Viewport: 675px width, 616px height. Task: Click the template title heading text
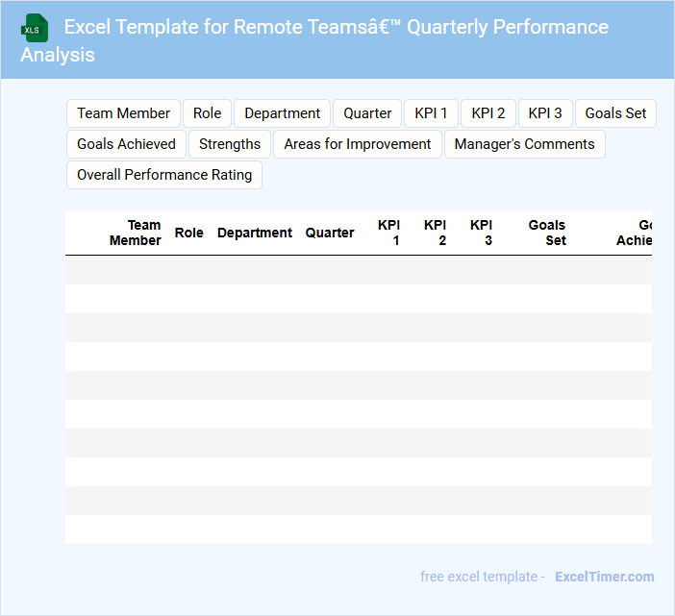click(314, 40)
